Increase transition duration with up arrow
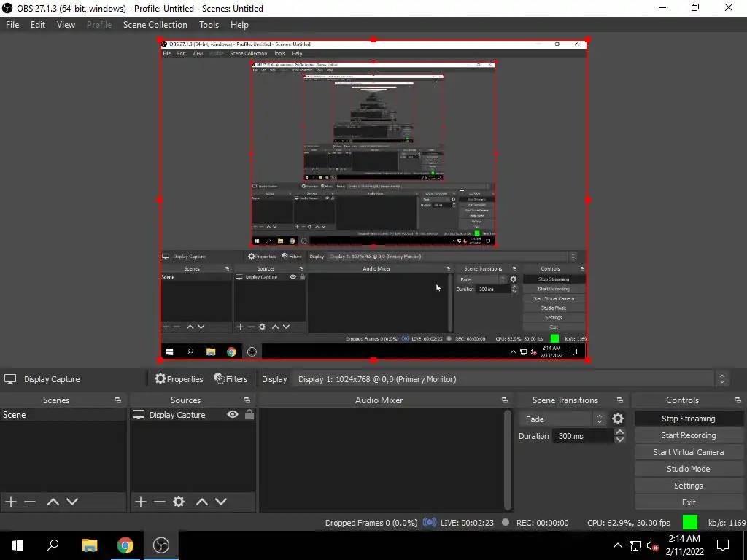Viewport: 747px width, 560px height. [x=620, y=432]
